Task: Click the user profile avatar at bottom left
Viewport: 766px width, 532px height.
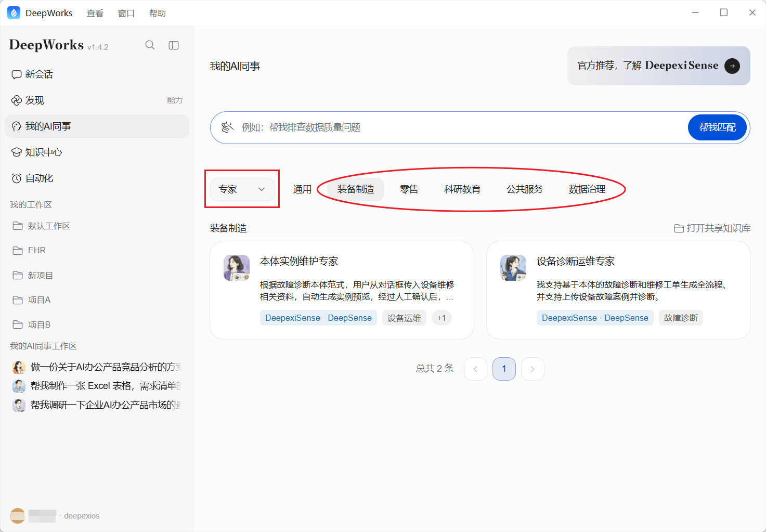Action: coord(18,516)
